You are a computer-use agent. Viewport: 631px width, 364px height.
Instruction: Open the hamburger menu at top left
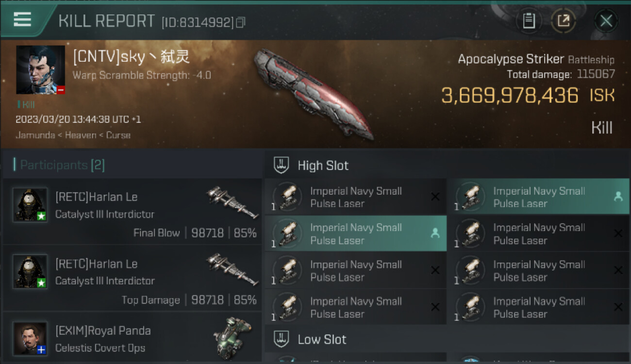click(x=22, y=19)
